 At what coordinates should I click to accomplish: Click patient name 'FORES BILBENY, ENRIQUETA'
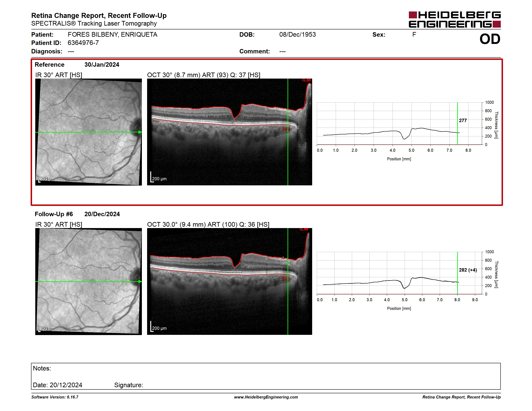(x=112, y=35)
